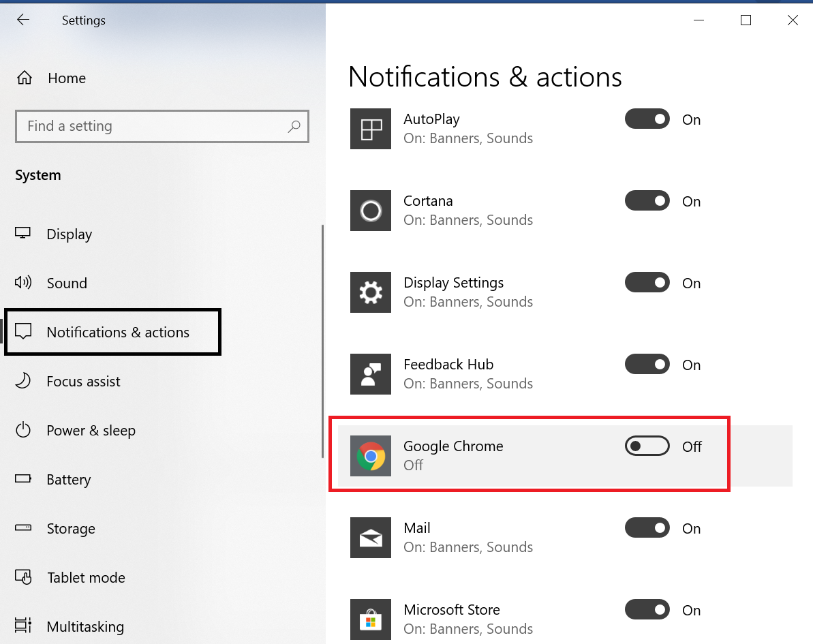Turn off AutoPlay notifications toggle
813x644 pixels.
647,119
